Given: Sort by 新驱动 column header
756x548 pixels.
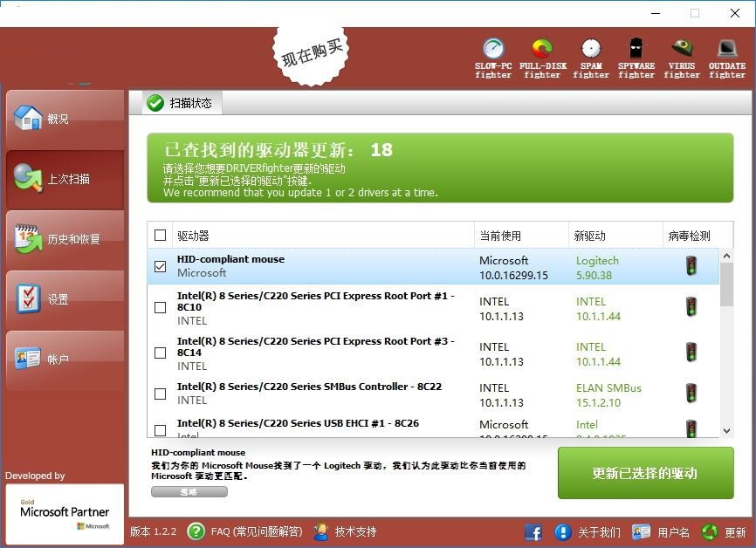Looking at the screenshot, I should point(615,236).
